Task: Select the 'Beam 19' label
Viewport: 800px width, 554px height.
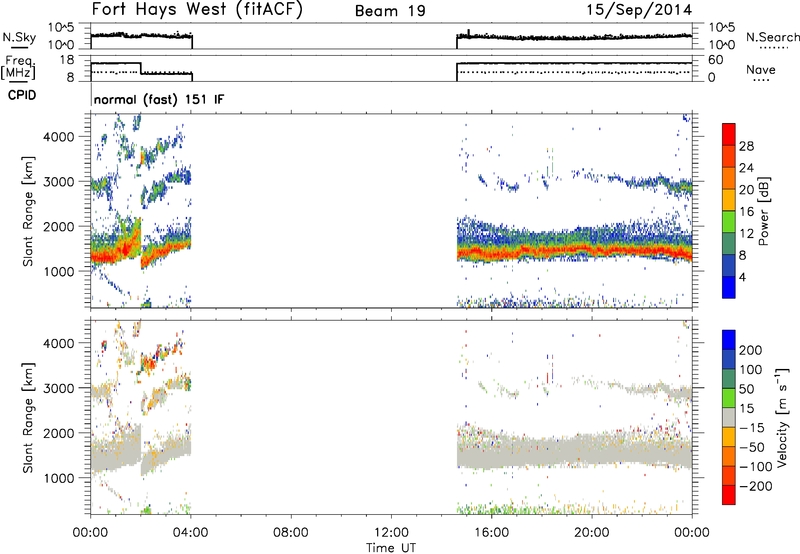Action: [390, 11]
